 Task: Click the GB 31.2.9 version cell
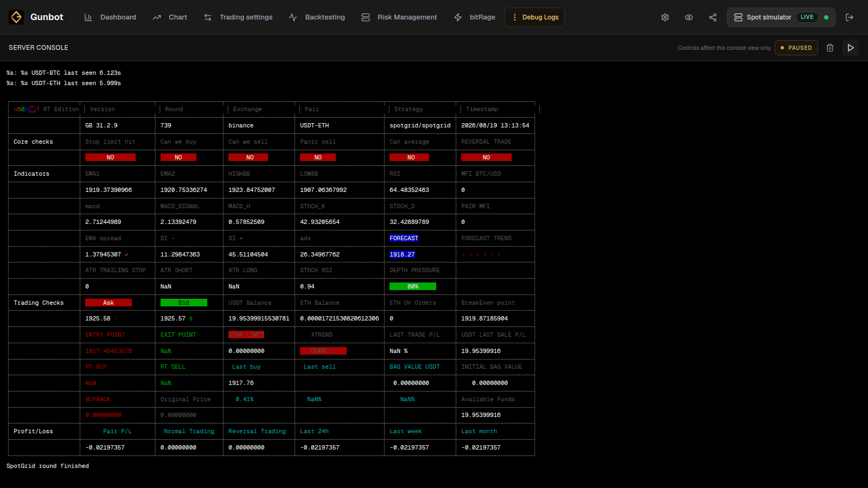click(101, 125)
